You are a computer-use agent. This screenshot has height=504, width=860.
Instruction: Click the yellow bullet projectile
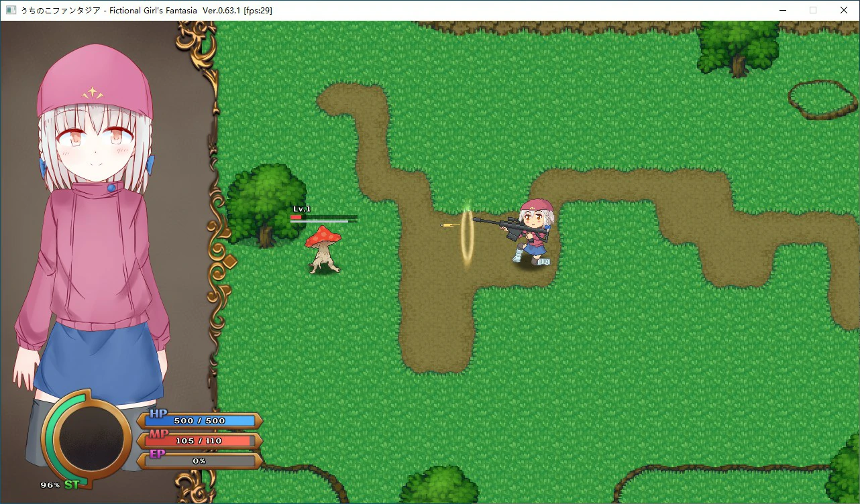pos(447,225)
